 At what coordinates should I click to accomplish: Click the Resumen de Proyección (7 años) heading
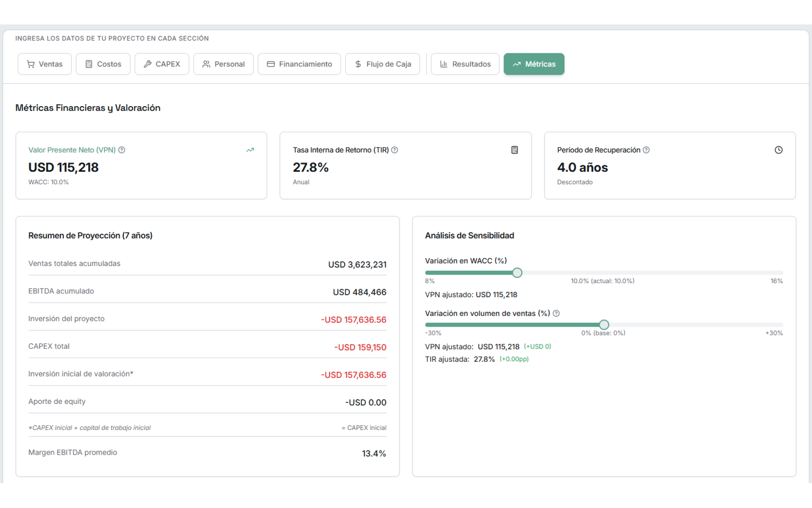[90, 236]
